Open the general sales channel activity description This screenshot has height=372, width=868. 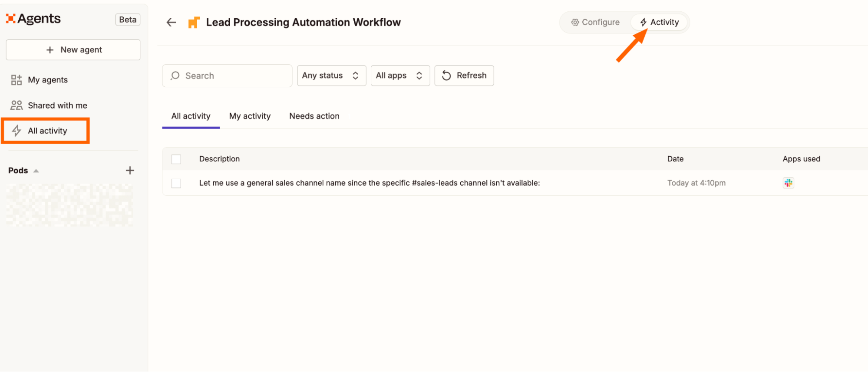tap(370, 183)
